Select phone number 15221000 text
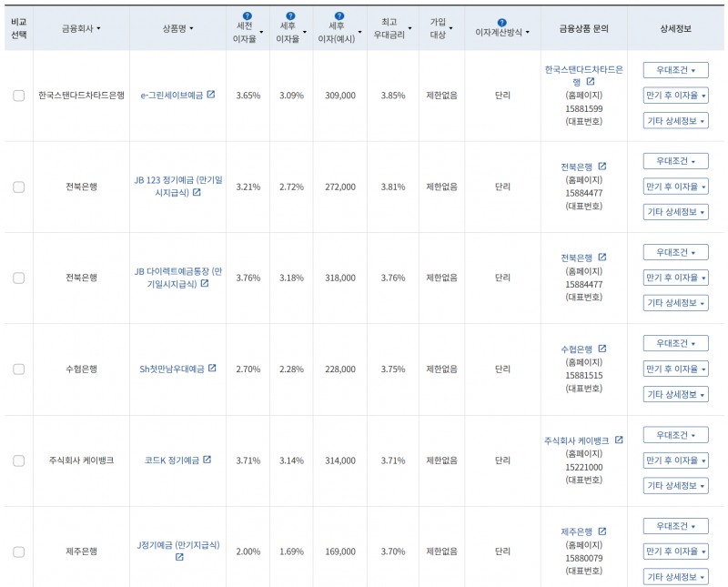Viewport: 728px width, 587px height. click(x=584, y=467)
